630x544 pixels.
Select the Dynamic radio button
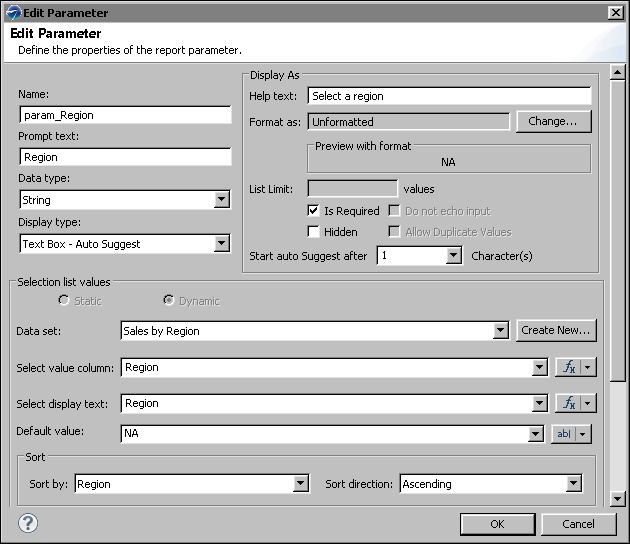(169, 300)
